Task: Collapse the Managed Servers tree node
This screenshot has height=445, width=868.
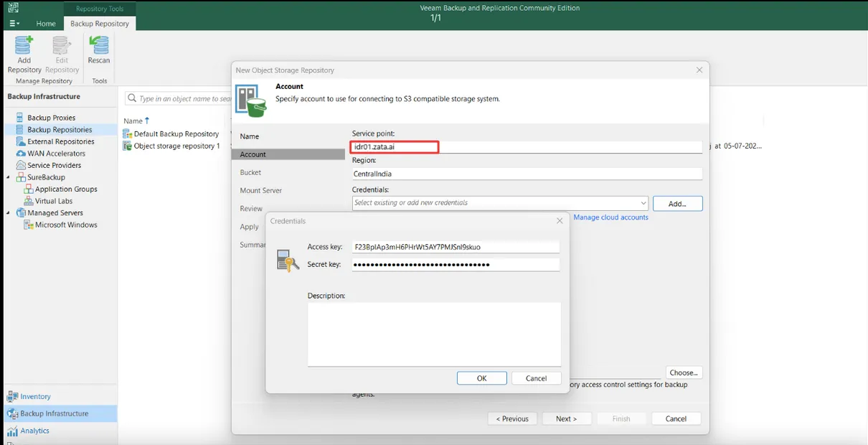Action: coord(9,213)
